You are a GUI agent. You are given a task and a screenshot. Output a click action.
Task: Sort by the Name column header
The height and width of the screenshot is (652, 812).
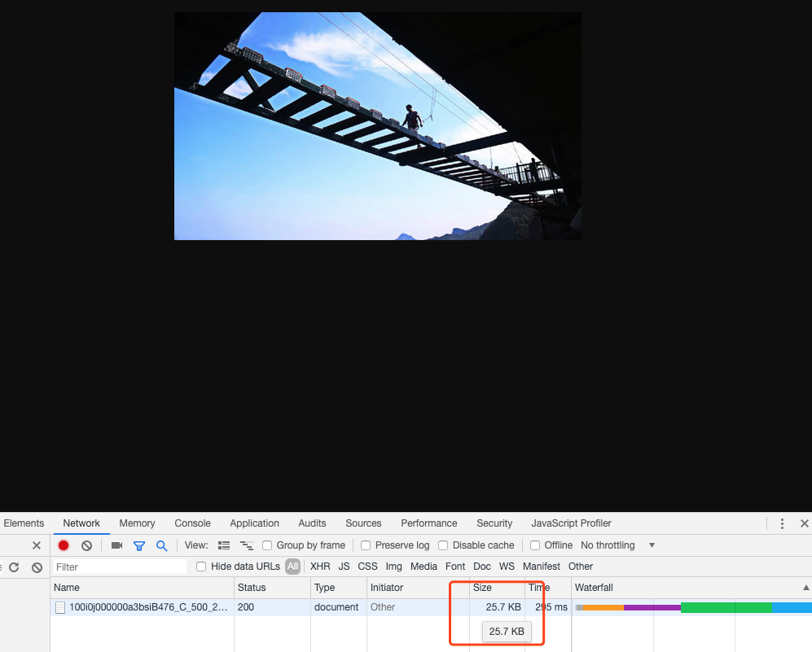pos(143,588)
